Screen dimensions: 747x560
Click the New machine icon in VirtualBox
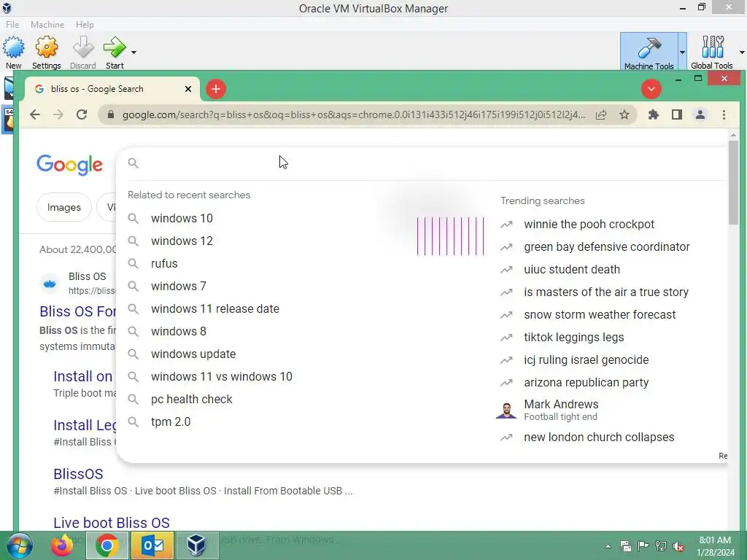[13, 47]
